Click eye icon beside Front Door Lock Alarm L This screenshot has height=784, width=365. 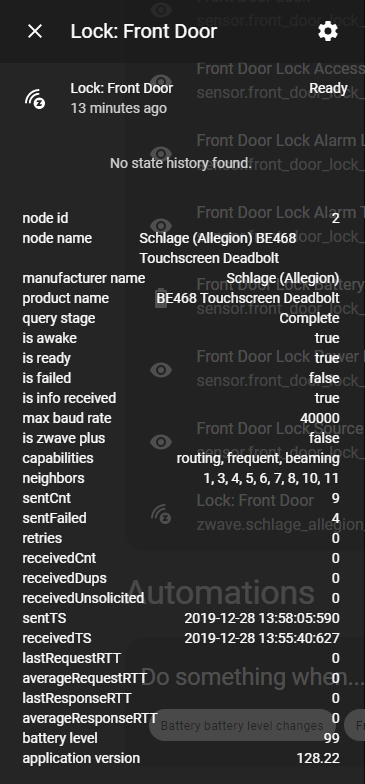pos(161,154)
